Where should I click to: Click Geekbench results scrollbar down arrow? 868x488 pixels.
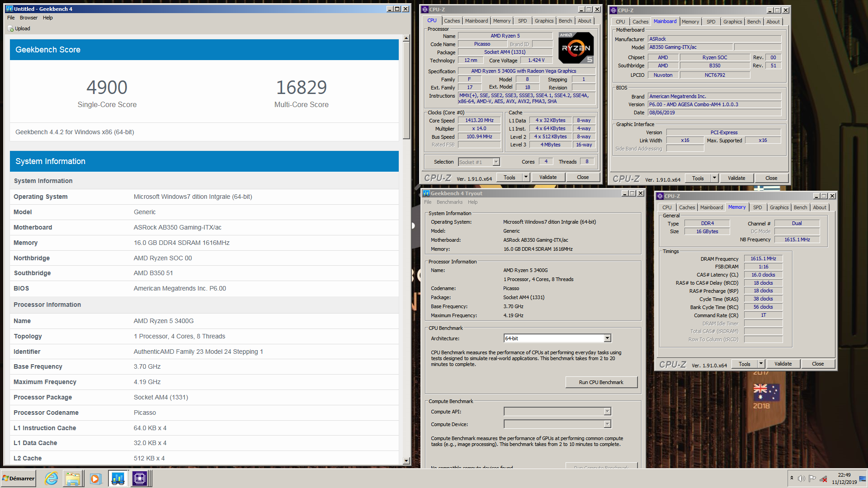(x=406, y=461)
